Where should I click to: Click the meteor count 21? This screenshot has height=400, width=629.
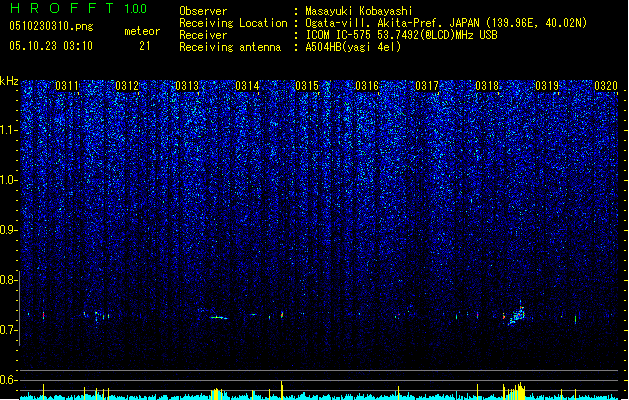[145, 46]
